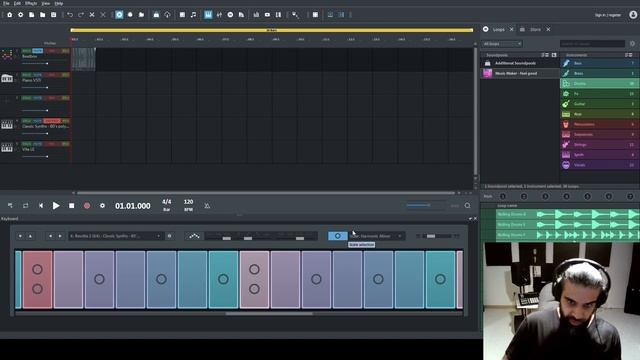
Task: Select the Strings instrument category
Action: pyautogui.click(x=600, y=144)
